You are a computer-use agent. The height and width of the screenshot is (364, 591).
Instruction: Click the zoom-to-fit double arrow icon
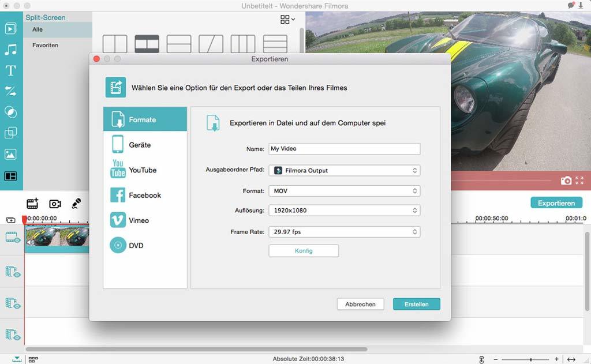pyautogui.click(x=571, y=359)
